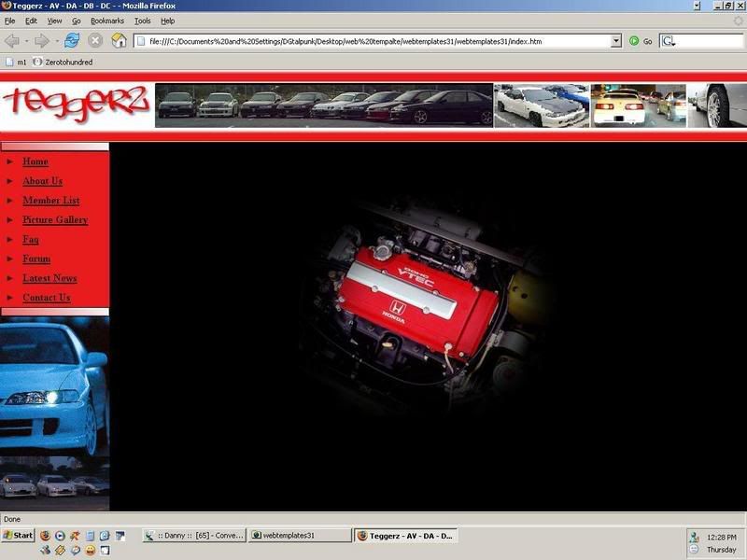
Task: Launch Windows Media Player from Quick Launch
Action: (x=60, y=536)
